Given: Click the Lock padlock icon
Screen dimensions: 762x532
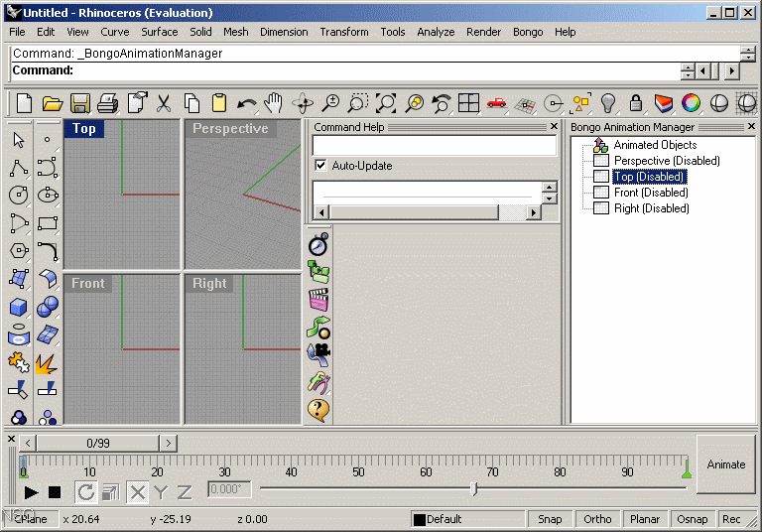Looking at the screenshot, I should [x=636, y=103].
